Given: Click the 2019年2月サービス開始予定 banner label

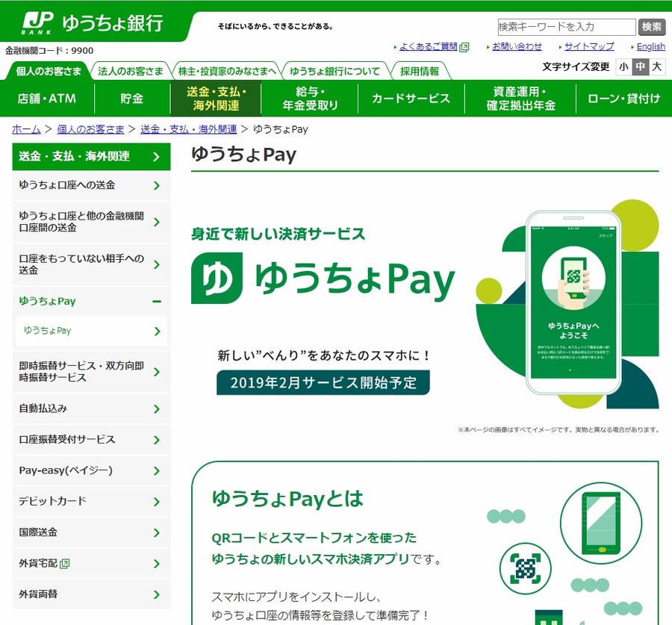Looking at the screenshot, I should pyautogui.click(x=323, y=383).
